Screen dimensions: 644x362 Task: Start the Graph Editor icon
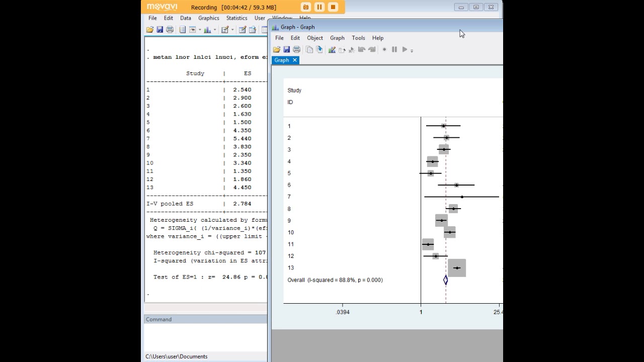point(332,49)
